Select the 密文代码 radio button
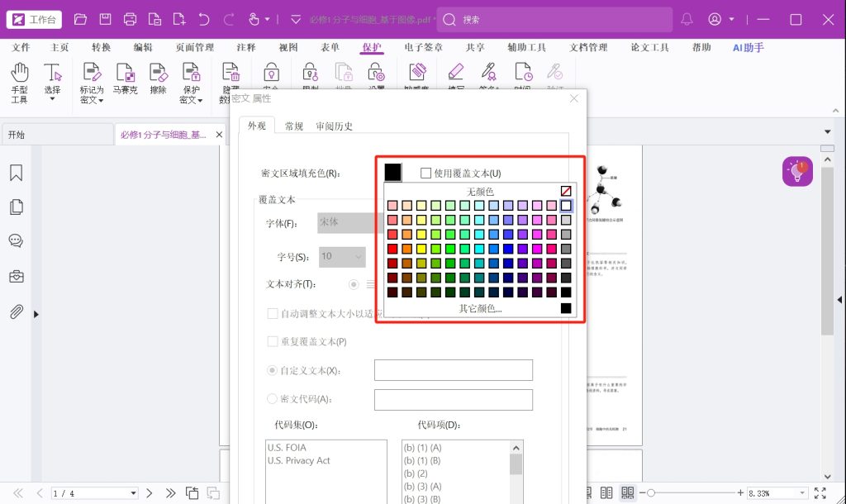 (273, 399)
